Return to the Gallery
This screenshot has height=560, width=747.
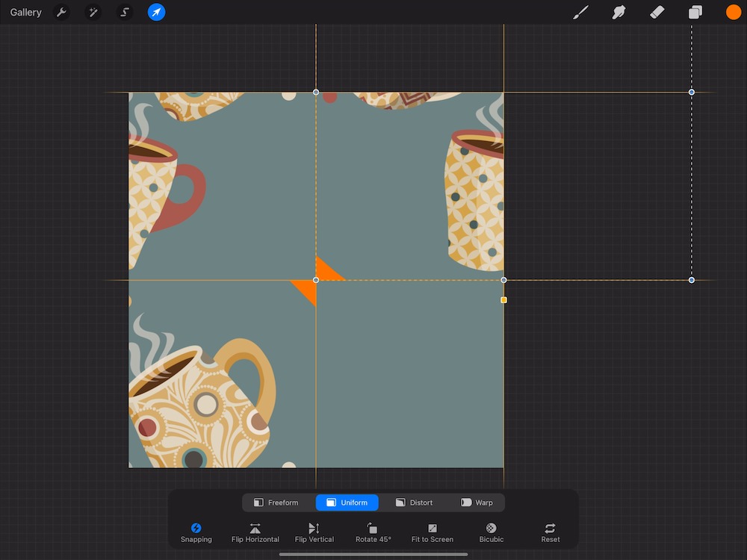coord(26,13)
